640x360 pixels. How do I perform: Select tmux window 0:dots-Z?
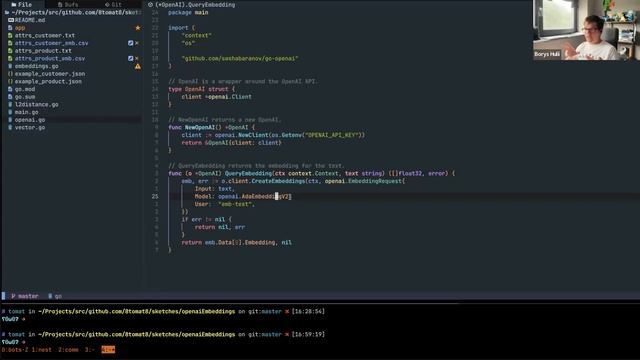tap(15, 350)
